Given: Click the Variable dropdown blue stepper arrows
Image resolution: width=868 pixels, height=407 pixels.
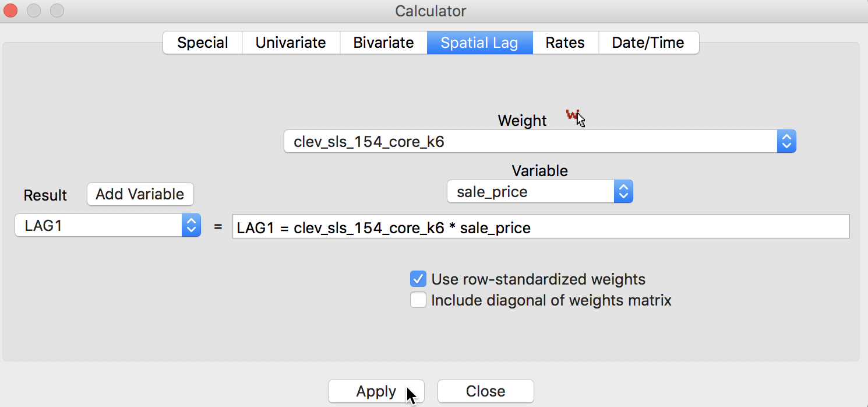Looking at the screenshot, I should [623, 192].
